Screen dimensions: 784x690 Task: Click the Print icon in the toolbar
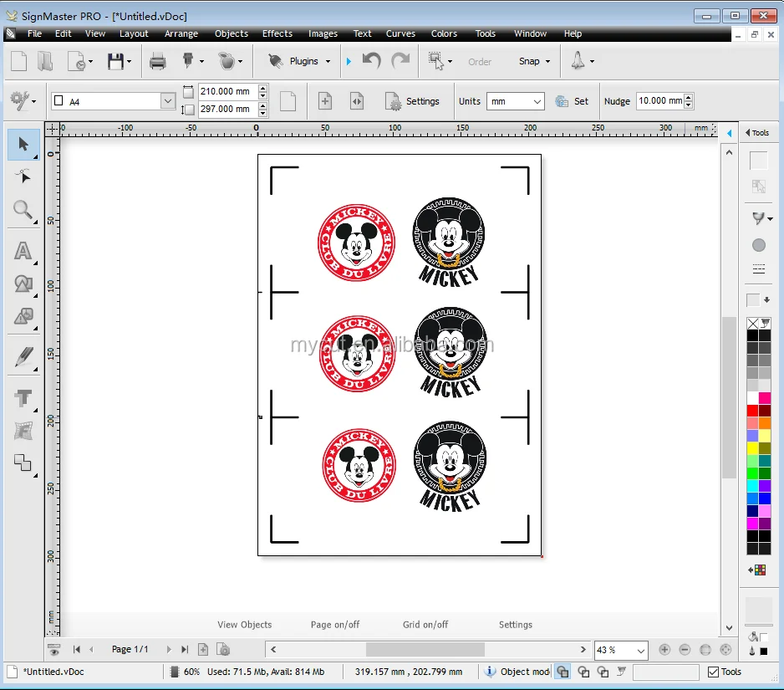(x=157, y=61)
